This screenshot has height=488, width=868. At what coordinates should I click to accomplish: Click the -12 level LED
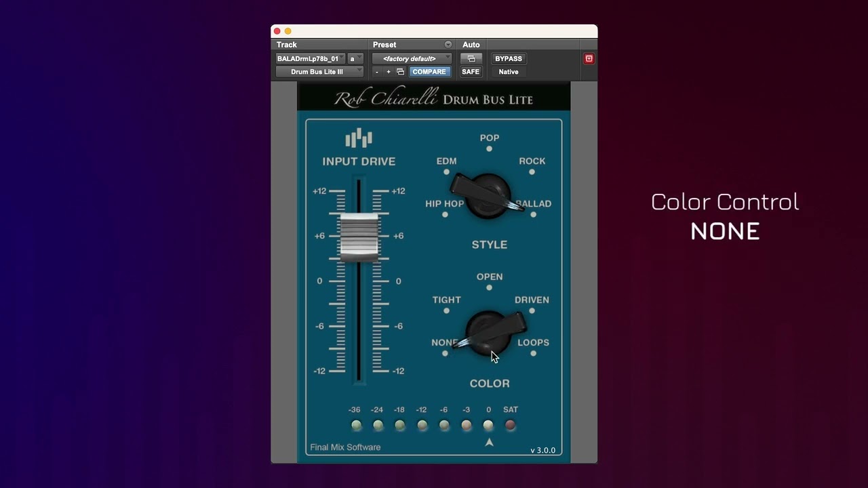coord(422,426)
